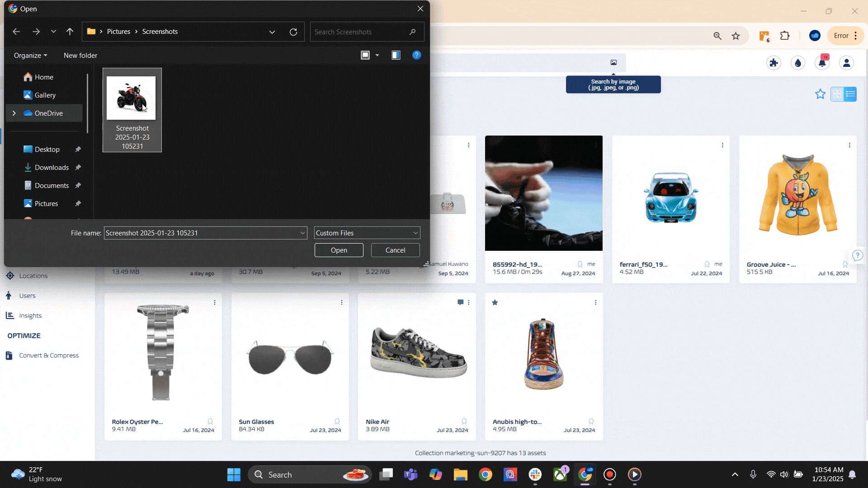Click the up-folder navigation arrow in the dialog

[x=70, y=32]
